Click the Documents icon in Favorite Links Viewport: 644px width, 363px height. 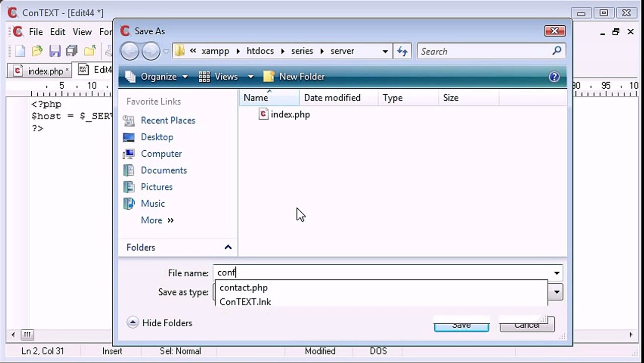129,170
